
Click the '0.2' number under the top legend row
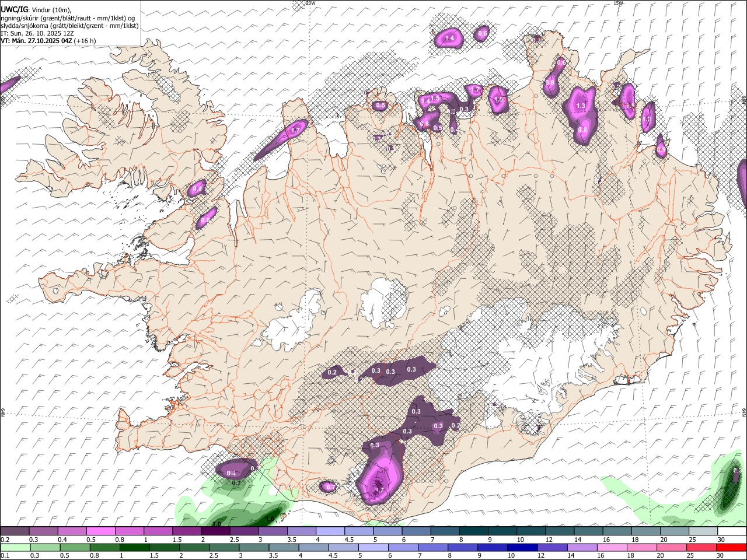[5, 540]
